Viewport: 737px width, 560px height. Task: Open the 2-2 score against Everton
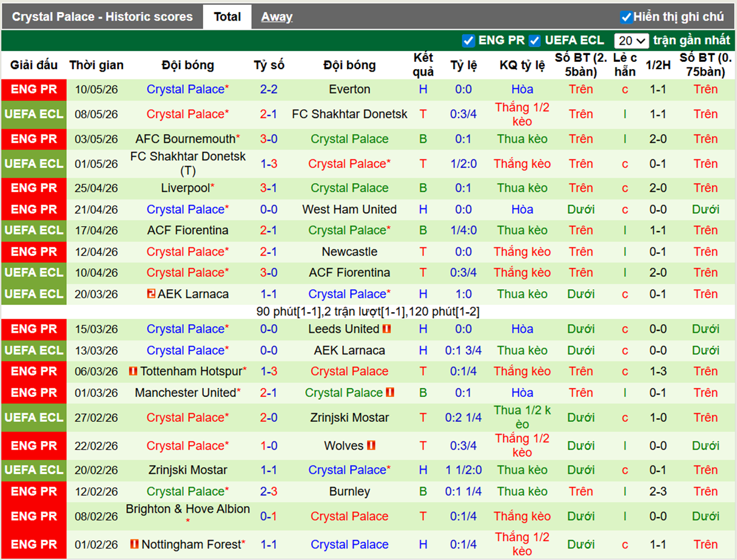point(269,89)
